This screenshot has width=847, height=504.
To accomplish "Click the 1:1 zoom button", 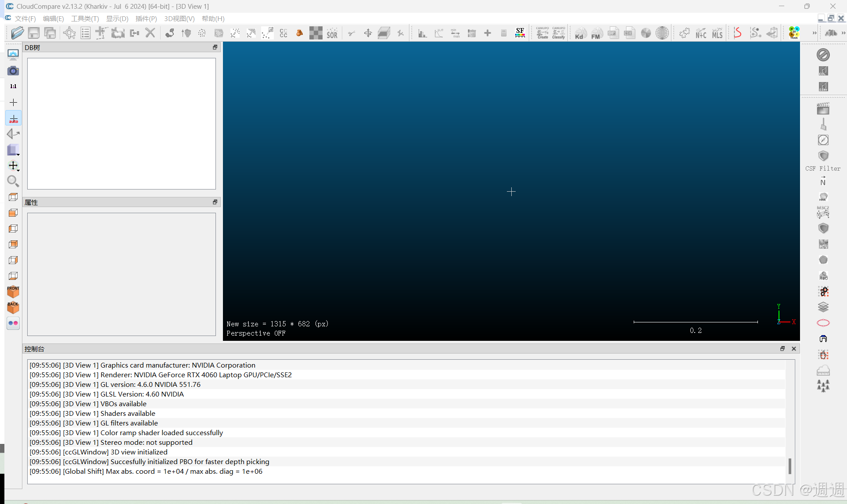I will 13,86.
